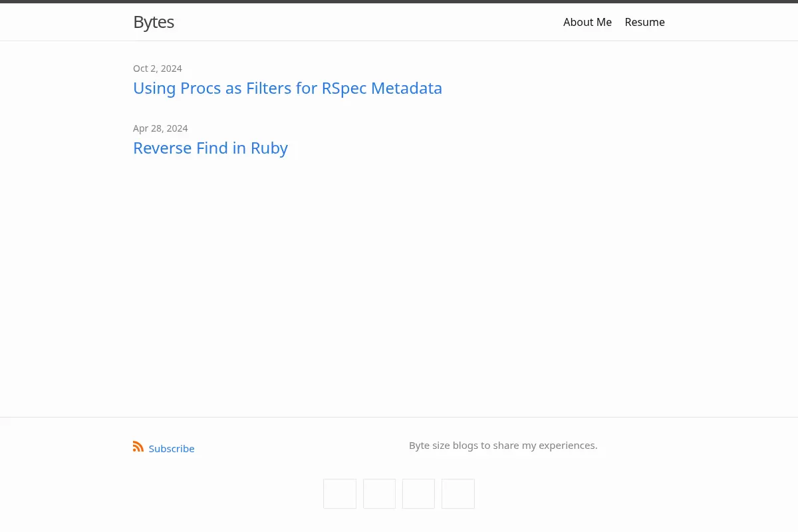Go to the About Me page
The width and height of the screenshot is (798, 532).
587,22
